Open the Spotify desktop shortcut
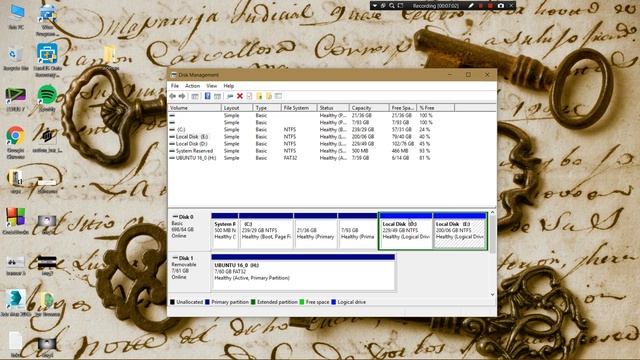Screen dimensions: 640x360 pos(47,99)
